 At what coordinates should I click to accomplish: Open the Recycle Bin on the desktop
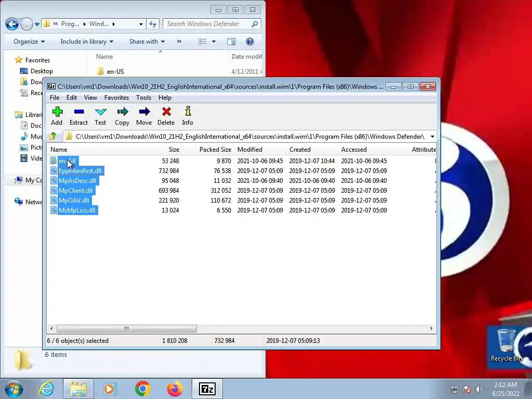(506, 345)
